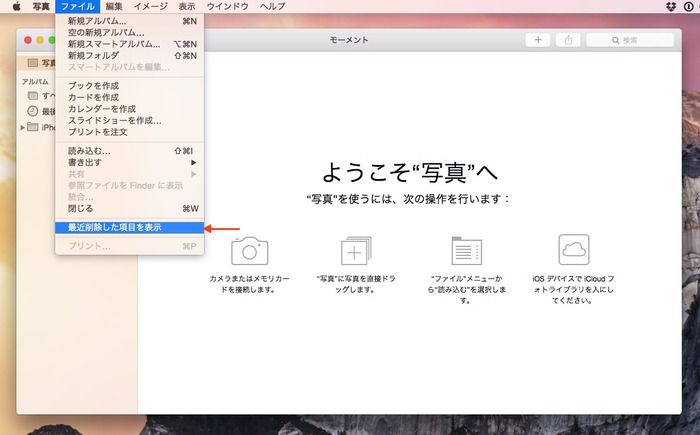Select カードを作成
Viewport: 700px width, 435px height.
click(129, 97)
